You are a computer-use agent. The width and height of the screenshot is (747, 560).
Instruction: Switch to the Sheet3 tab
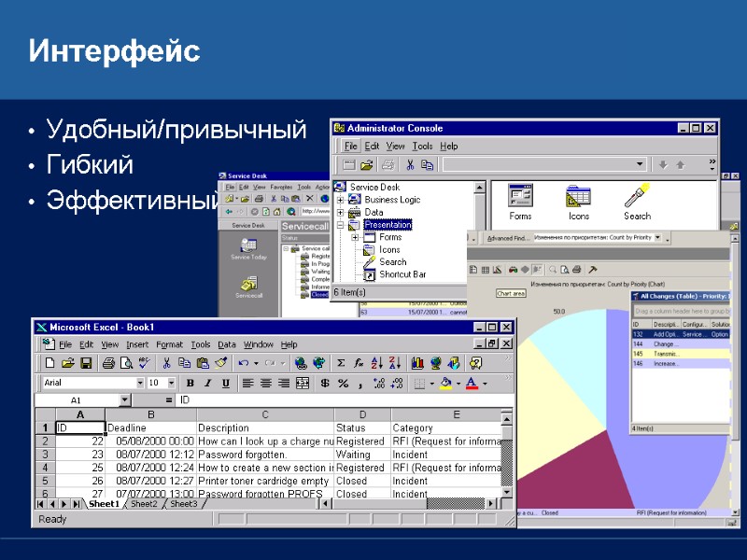(183, 504)
